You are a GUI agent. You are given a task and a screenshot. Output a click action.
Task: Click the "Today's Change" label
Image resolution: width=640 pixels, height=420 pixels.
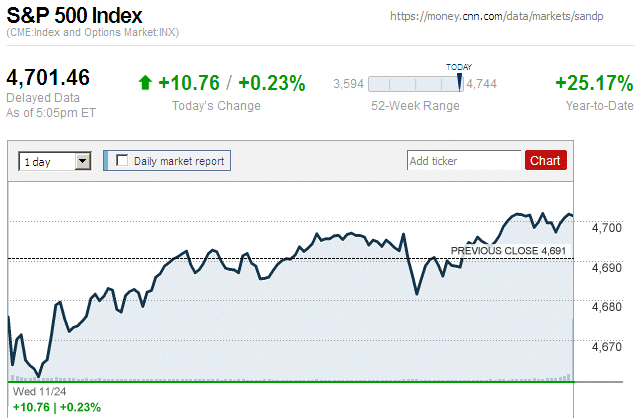216,106
